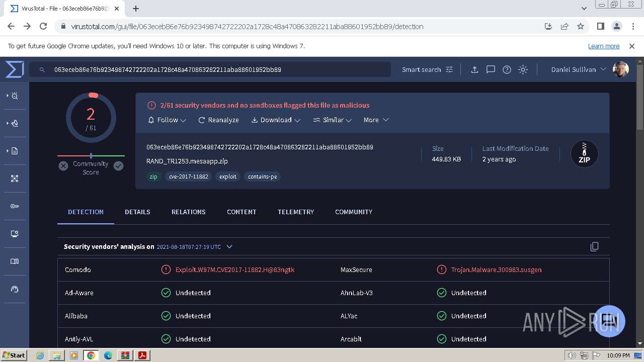Screen dimensions: 644x362
Task: Click the community score slider bar
Action: coord(91,156)
